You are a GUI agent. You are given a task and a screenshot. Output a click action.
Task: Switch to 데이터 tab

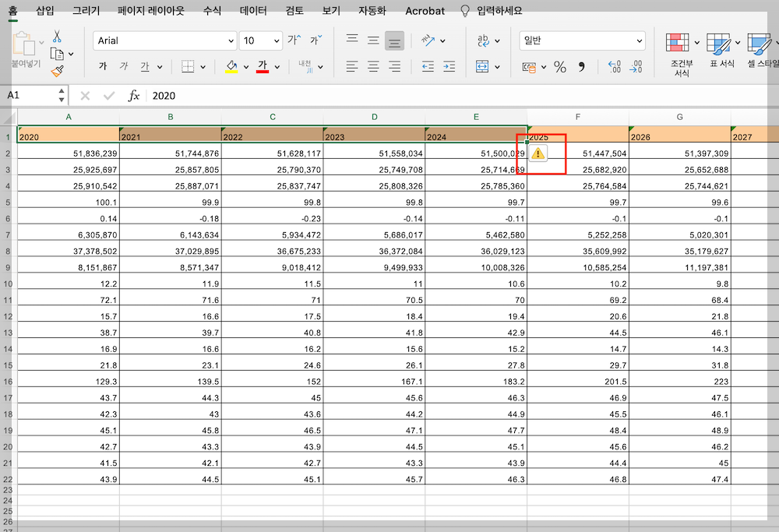point(253,10)
